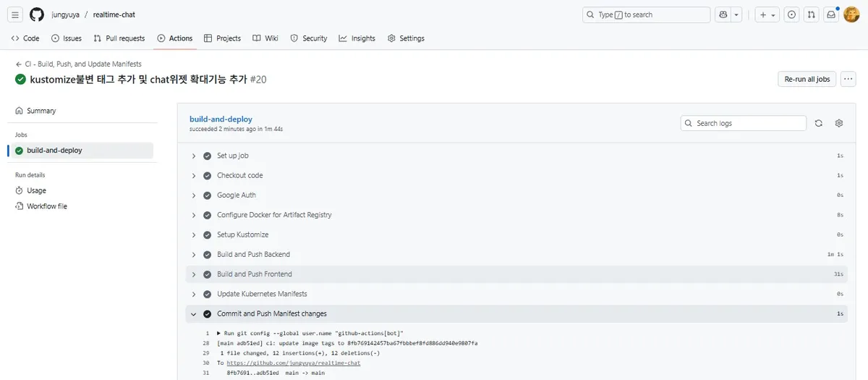Open pull requests icon in header
868x380 pixels.
point(812,15)
